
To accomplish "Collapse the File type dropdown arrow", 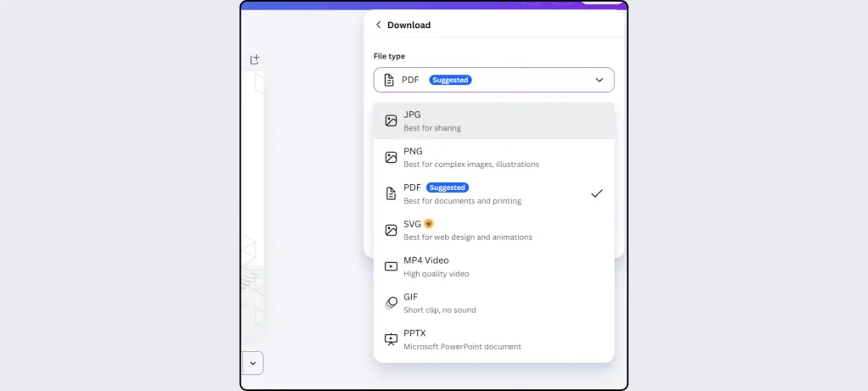I will [599, 80].
